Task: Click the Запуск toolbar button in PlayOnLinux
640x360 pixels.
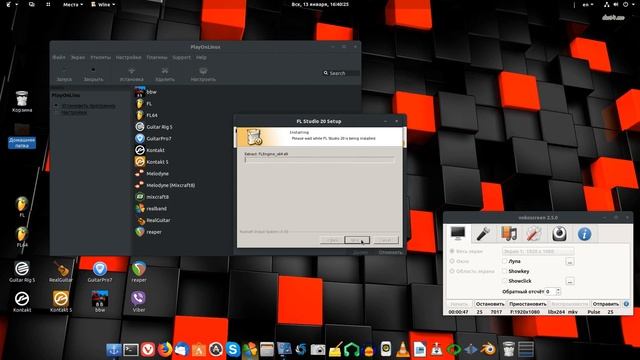Action: [x=64, y=75]
